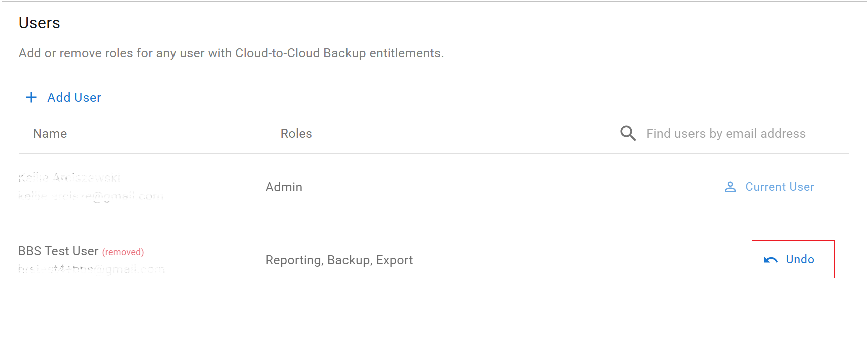Click the red removed label
The image size is (868, 355).
click(123, 252)
